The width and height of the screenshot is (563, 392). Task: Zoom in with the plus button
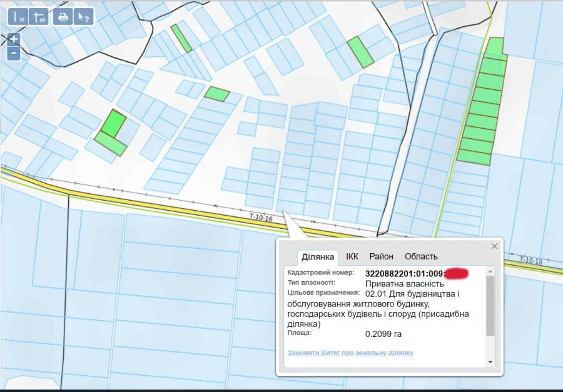(x=14, y=39)
